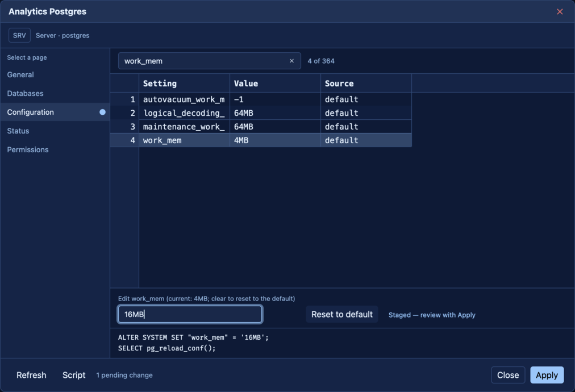The image size is (575, 392).
Task: Click the 'Server · postgres' label
Action: coord(63,36)
